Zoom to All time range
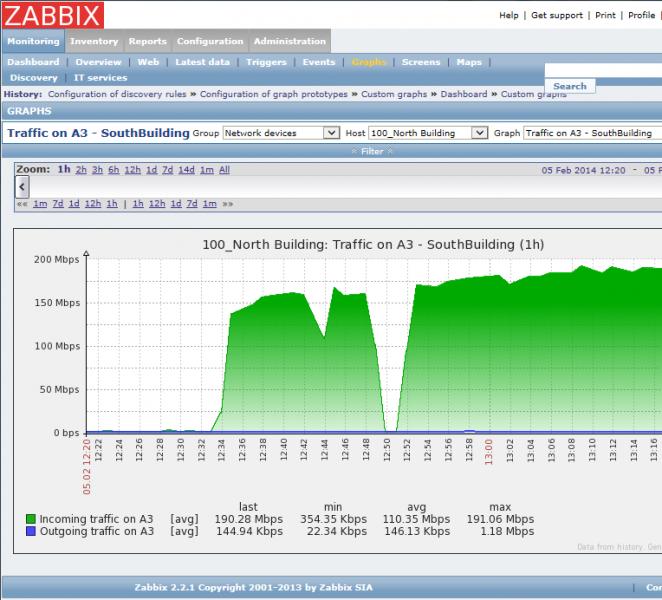The image size is (662, 600). tap(224, 170)
